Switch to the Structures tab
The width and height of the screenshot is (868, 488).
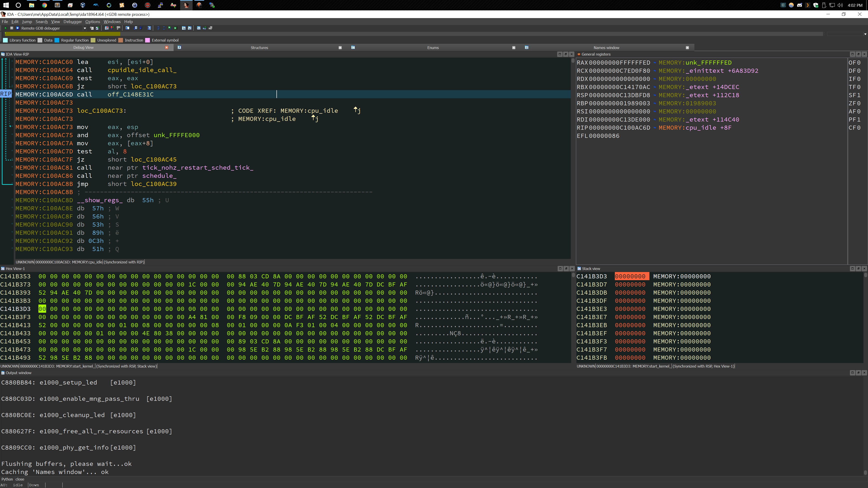click(259, 48)
